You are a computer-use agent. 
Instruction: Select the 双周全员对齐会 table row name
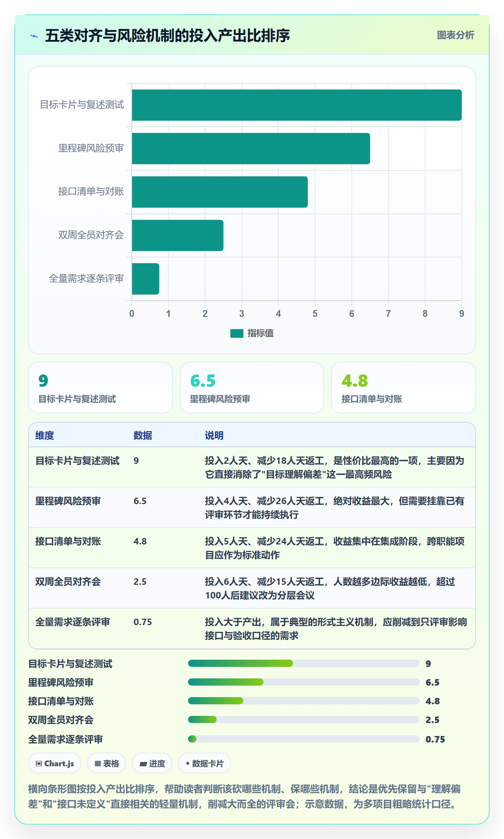[x=68, y=582]
